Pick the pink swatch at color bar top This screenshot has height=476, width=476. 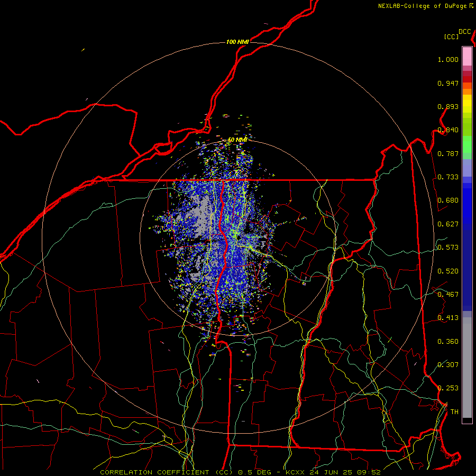pyautogui.click(x=467, y=57)
